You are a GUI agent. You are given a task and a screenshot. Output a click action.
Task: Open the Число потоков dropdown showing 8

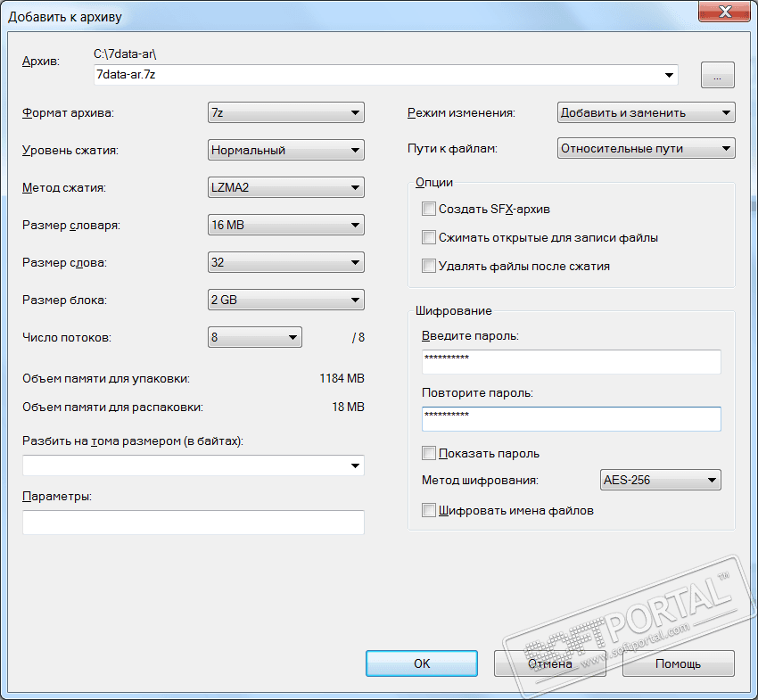tap(255, 337)
